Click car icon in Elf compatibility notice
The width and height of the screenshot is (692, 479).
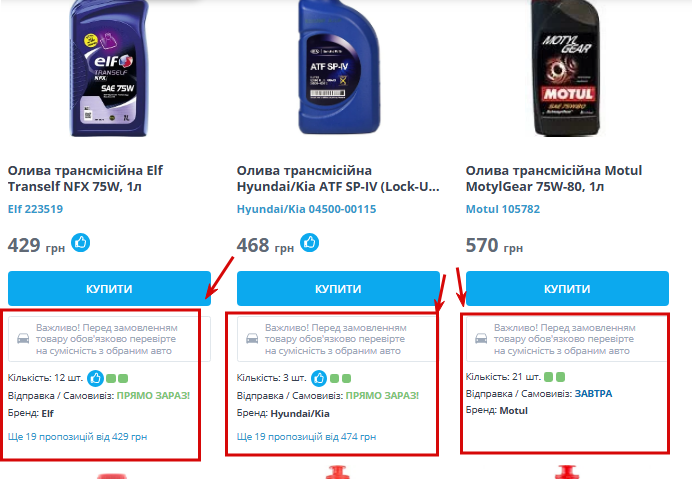tap(23, 339)
